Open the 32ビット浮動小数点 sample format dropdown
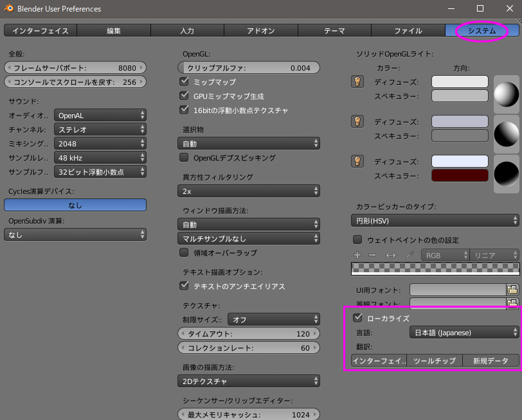522x420 pixels. coord(100,172)
